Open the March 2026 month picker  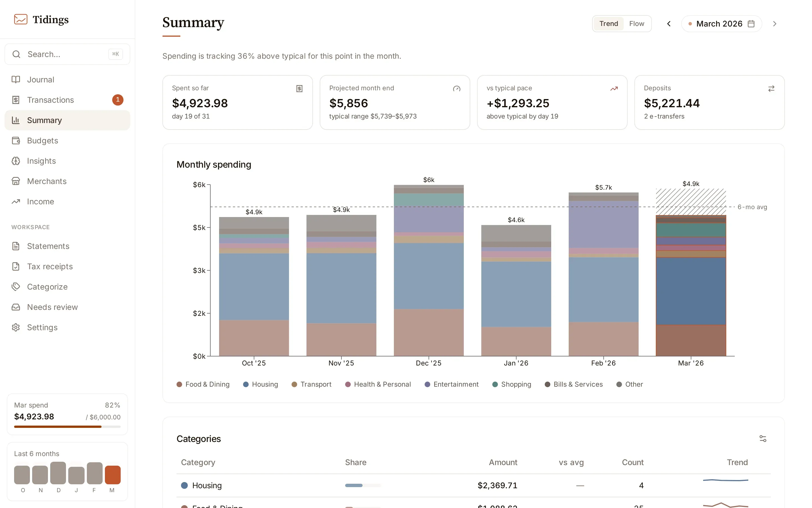(x=721, y=23)
